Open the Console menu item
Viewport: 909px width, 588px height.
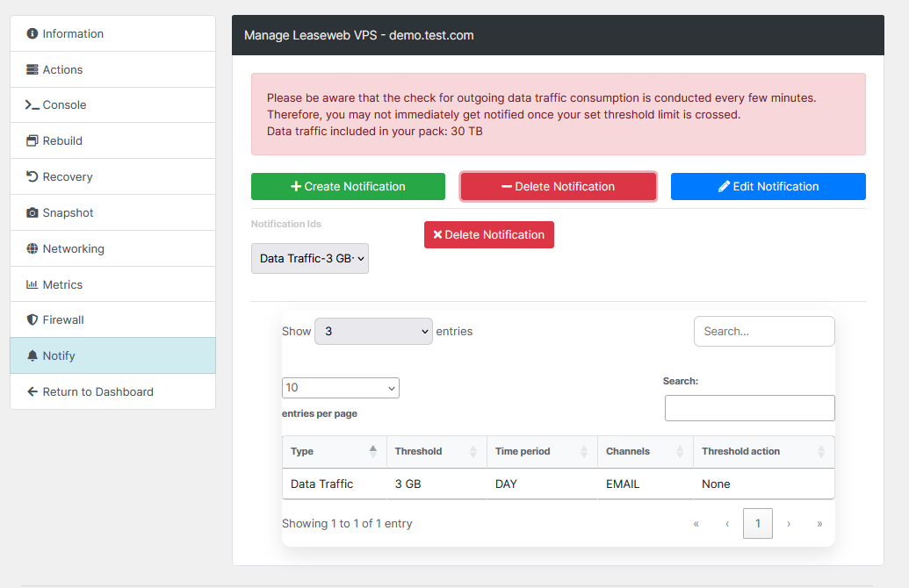pos(113,104)
